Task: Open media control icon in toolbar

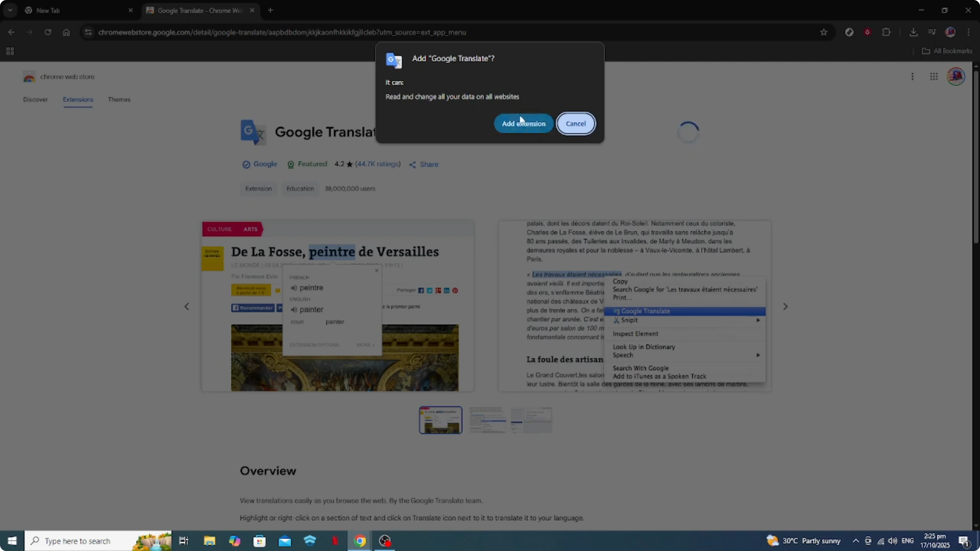Action: (932, 32)
